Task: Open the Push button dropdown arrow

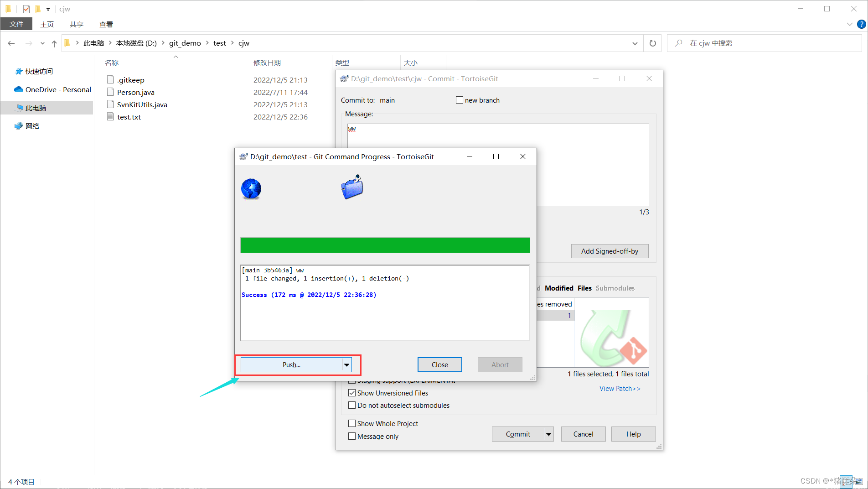Action: [347, 364]
